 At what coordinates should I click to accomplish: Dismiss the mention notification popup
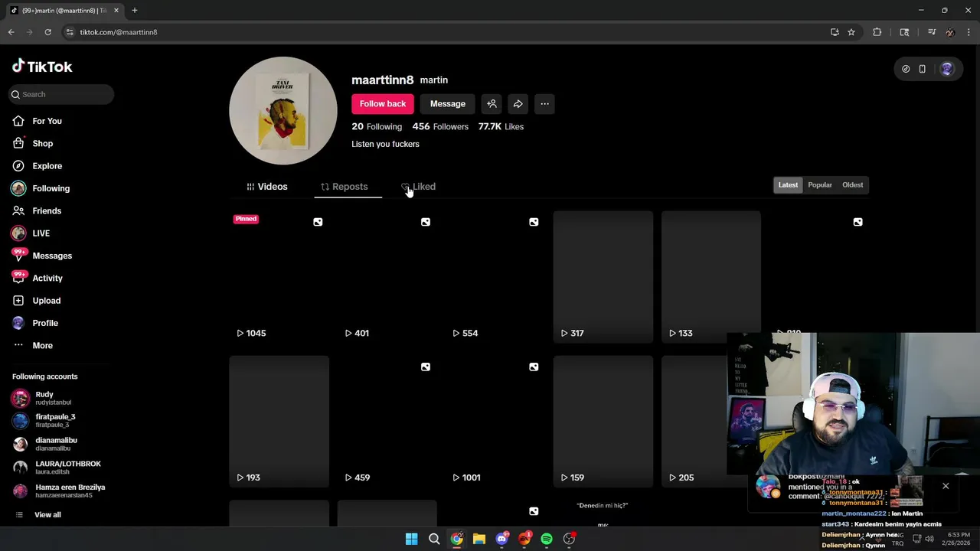[946, 486]
